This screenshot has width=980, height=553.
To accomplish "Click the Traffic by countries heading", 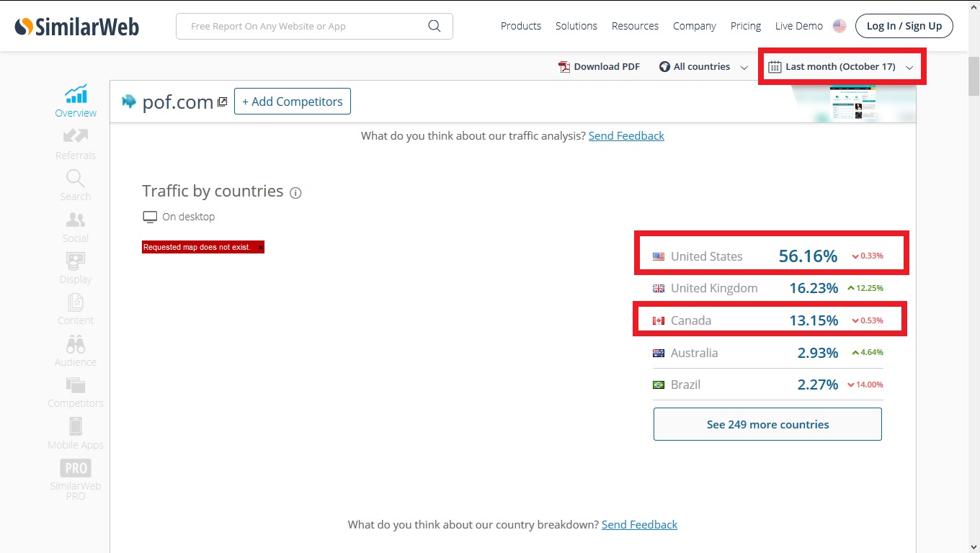I will [213, 191].
